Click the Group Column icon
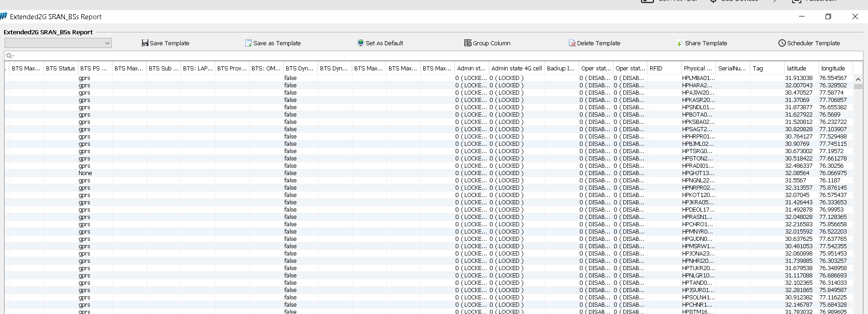868x314 pixels. 468,43
